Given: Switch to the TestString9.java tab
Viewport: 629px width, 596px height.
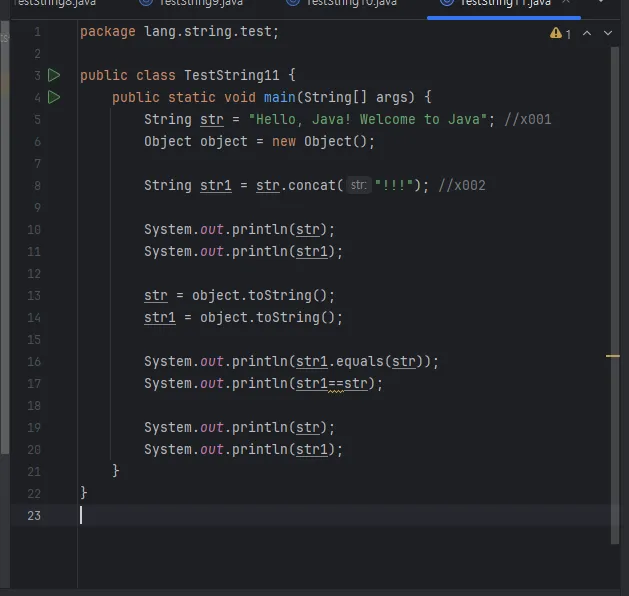Looking at the screenshot, I should pos(192,3).
